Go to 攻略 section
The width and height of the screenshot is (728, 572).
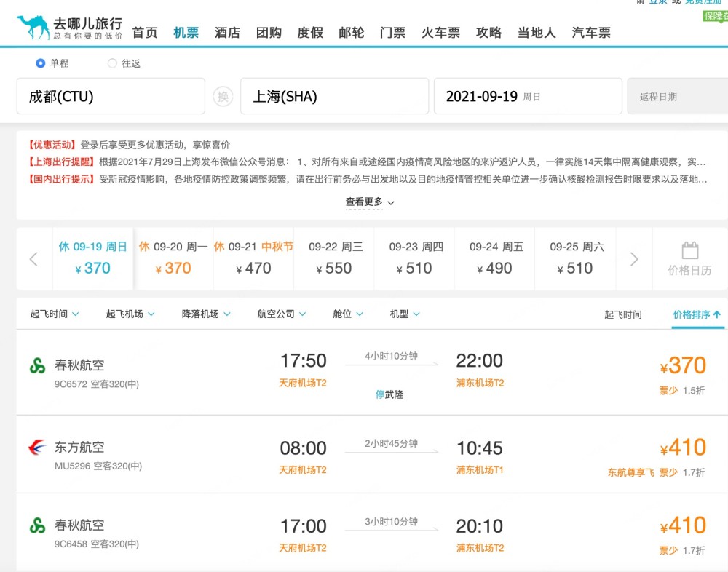click(489, 33)
